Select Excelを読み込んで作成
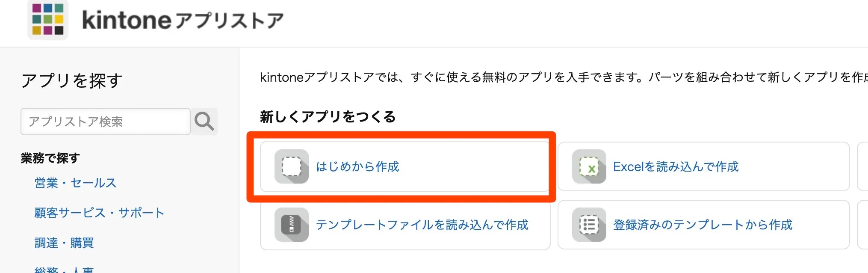 [x=703, y=166]
